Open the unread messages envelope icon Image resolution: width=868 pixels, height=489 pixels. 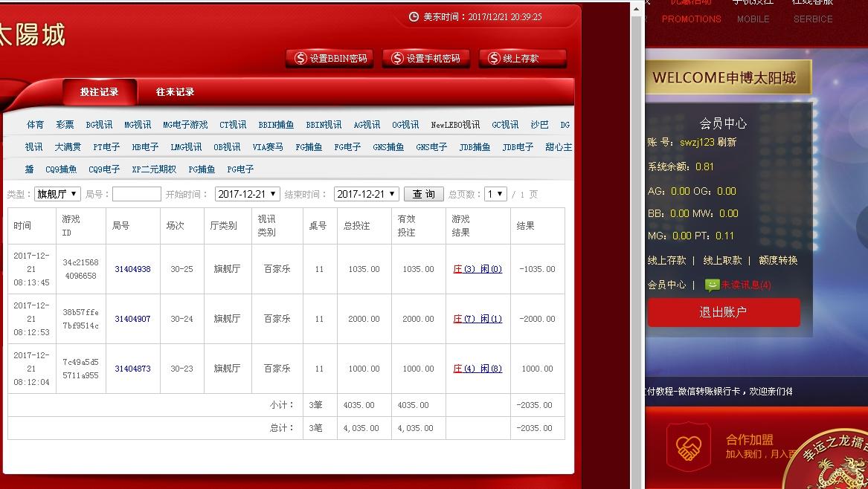(x=712, y=285)
